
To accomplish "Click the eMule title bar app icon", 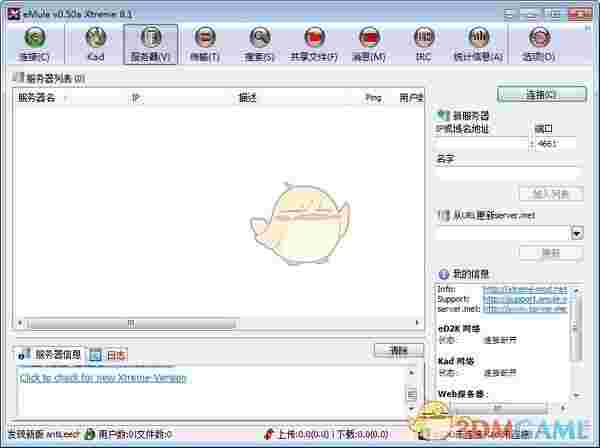I will click(x=14, y=14).
